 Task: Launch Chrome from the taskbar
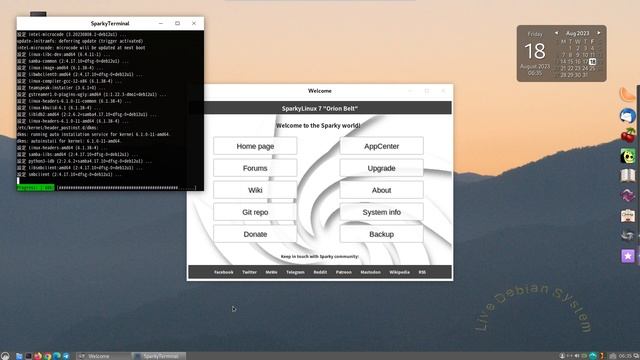pos(47,356)
